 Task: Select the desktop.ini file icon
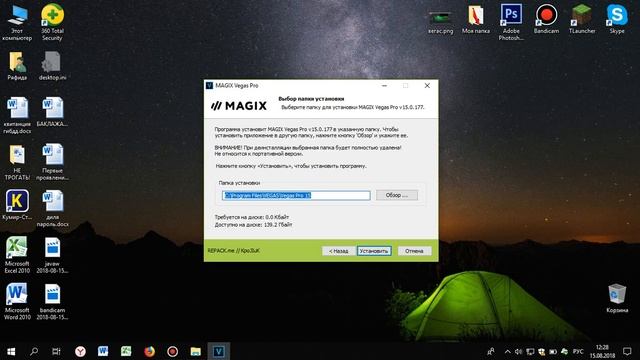[x=52, y=65]
